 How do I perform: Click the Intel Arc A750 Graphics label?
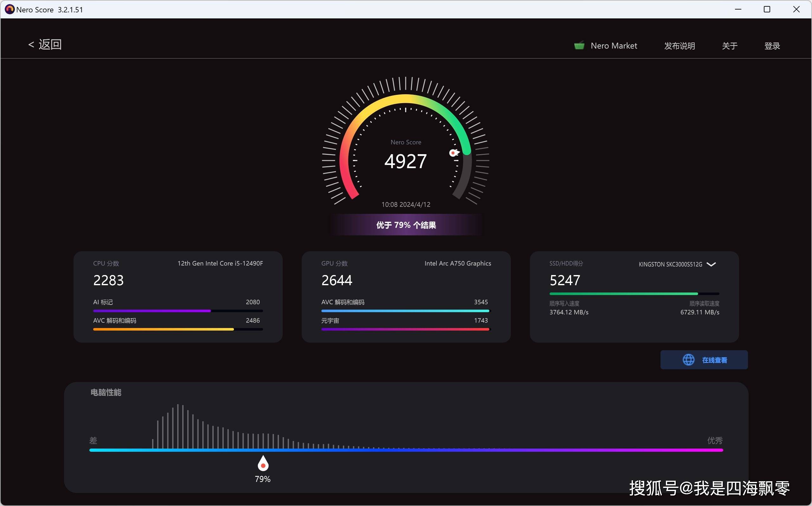[x=458, y=263]
